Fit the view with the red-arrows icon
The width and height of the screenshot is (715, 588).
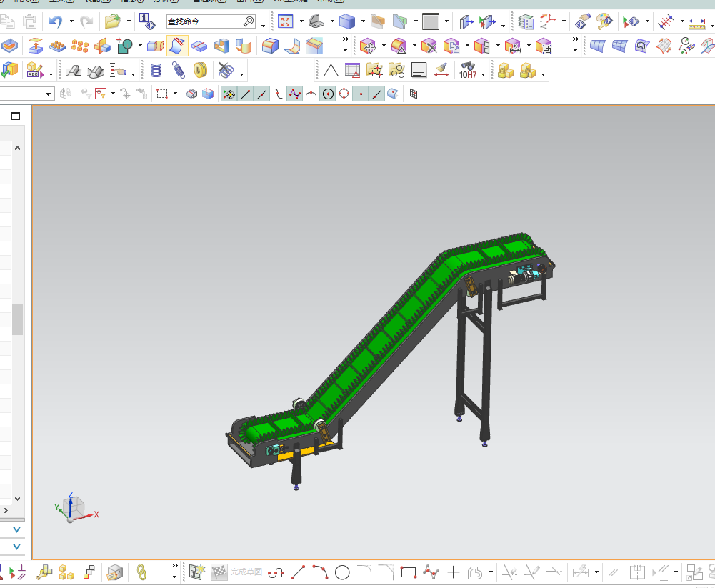(286, 21)
